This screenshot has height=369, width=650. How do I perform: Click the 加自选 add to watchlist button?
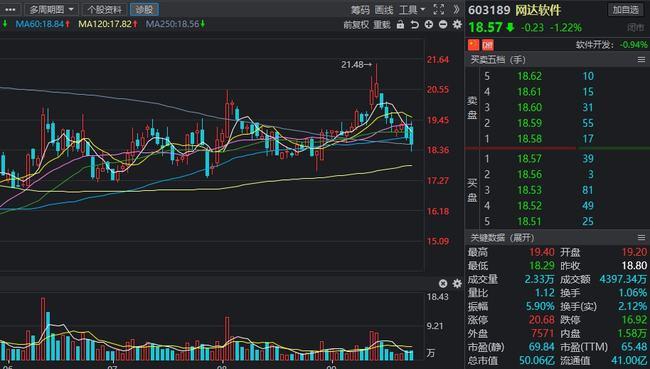[x=626, y=10]
